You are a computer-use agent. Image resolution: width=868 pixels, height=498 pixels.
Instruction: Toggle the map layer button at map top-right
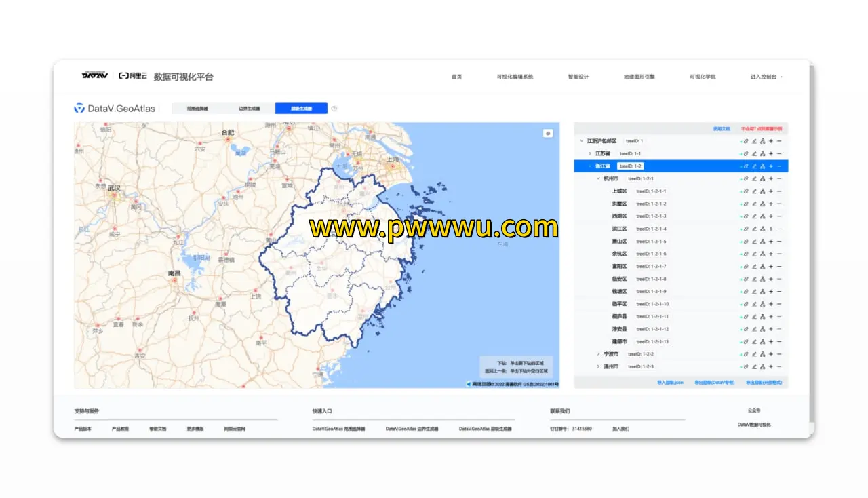[x=548, y=133]
